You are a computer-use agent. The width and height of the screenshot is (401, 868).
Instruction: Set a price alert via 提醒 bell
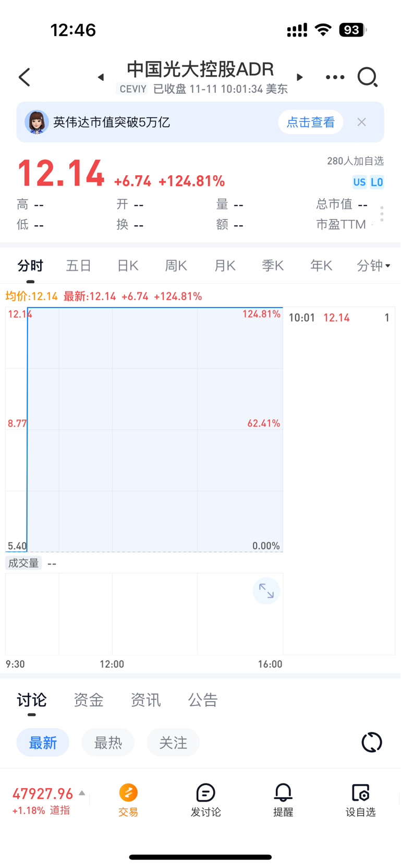(x=283, y=800)
